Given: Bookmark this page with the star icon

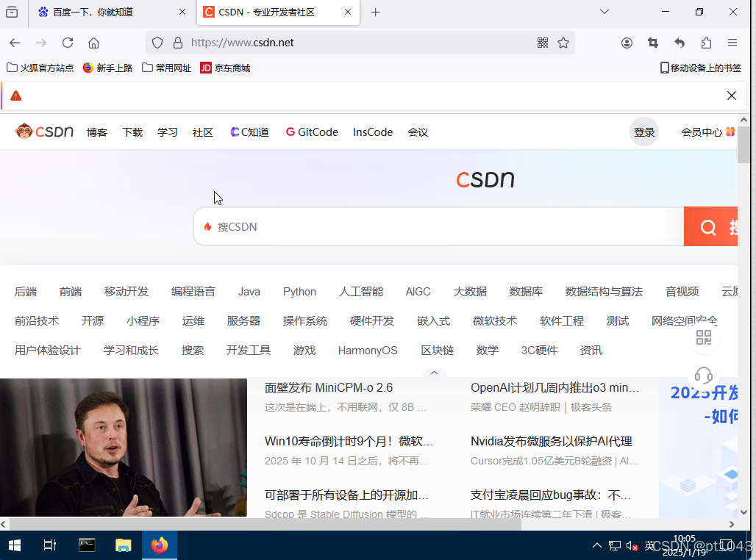Looking at the screenshot, I should (563, 43).
